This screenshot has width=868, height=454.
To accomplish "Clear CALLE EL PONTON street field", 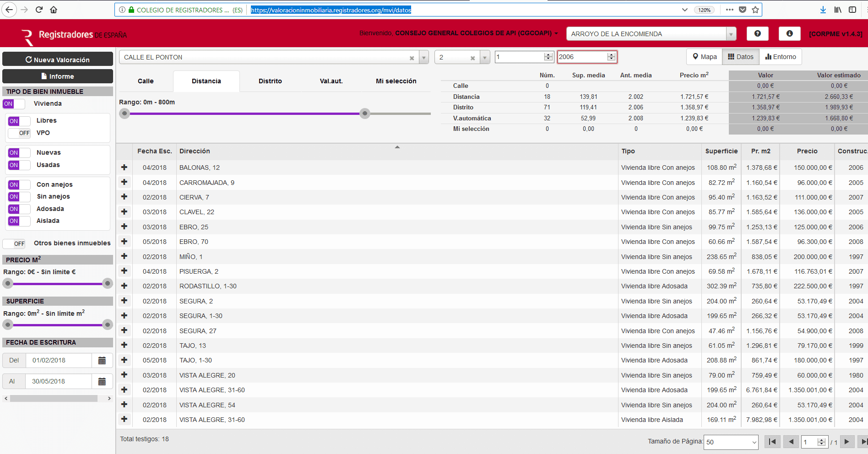I will (x=412, y=58).
